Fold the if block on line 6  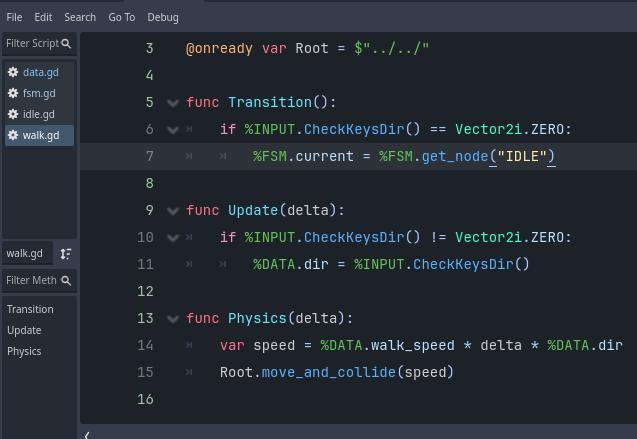tap(173, 130)
